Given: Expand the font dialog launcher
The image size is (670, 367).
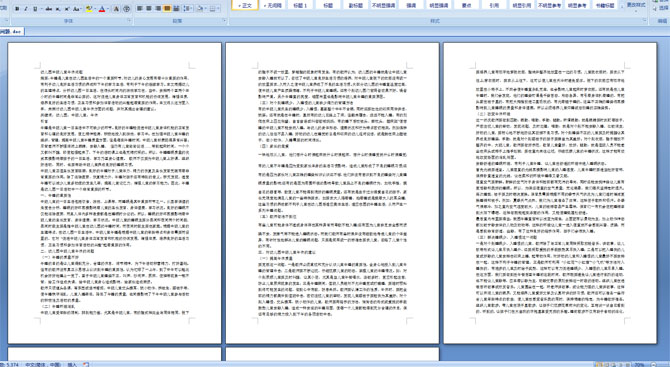Looking at the screenshot, I should coord(129,20).
